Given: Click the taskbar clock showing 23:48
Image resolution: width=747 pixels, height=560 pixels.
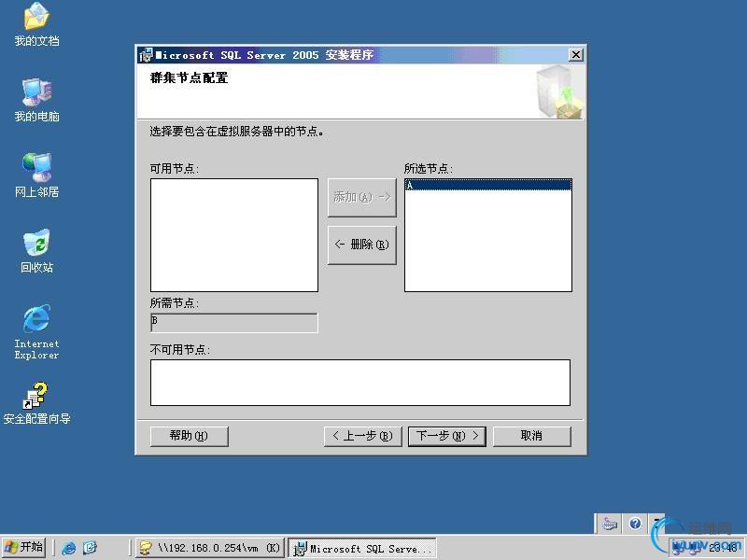Looking at the screenshot, I should coord(722,548).
